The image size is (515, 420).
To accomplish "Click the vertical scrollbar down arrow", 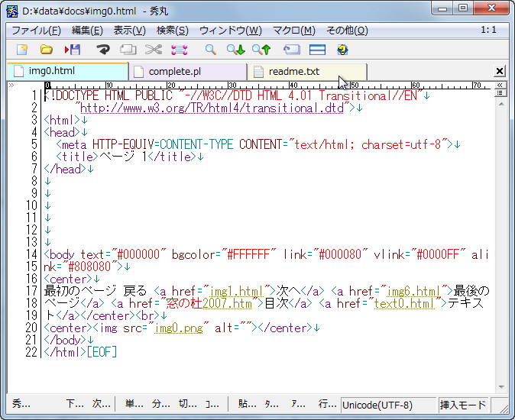I will [500, 386].
